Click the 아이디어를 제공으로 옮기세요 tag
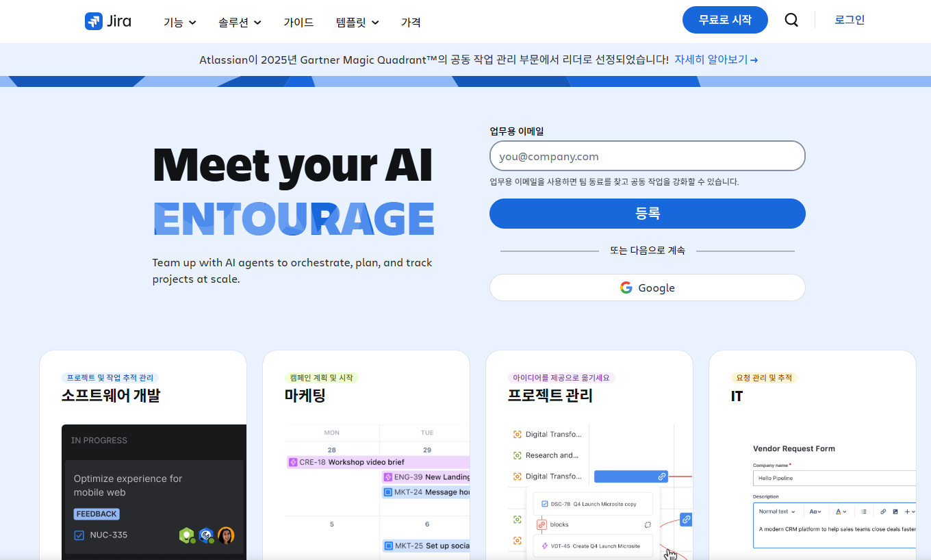 click(x=561, y=378)
